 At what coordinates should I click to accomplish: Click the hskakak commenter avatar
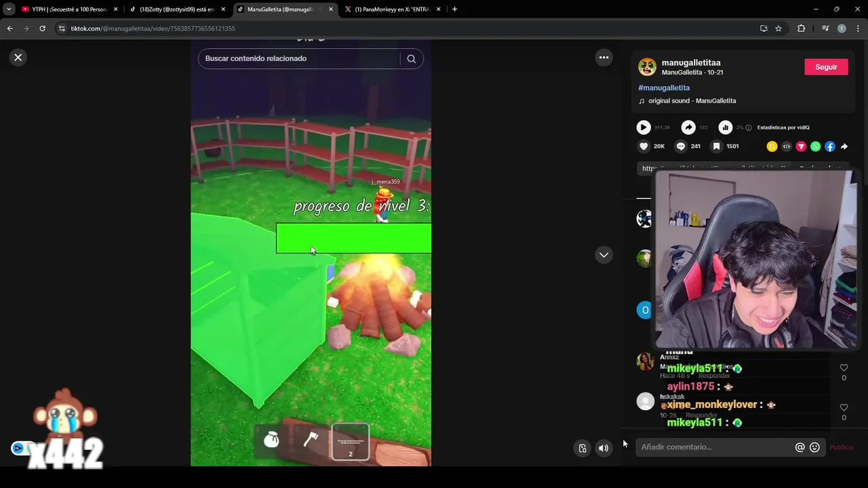pos(645,401)
